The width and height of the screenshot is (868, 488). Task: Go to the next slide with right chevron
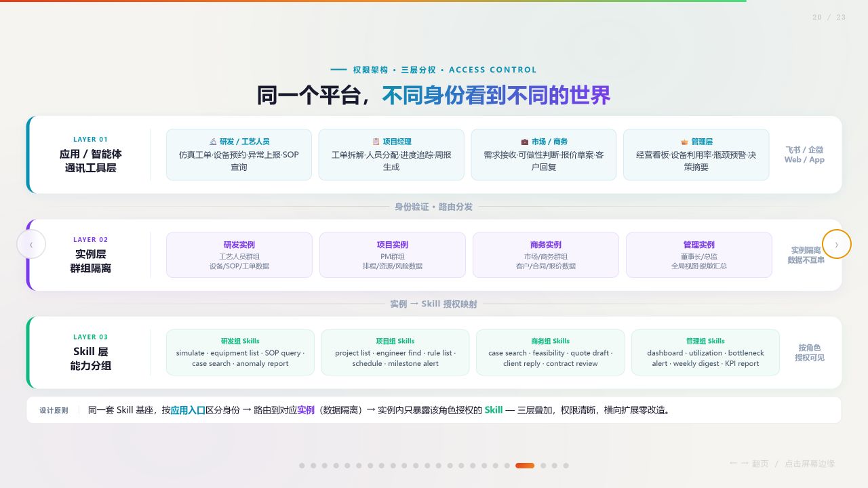coord(836,244)
